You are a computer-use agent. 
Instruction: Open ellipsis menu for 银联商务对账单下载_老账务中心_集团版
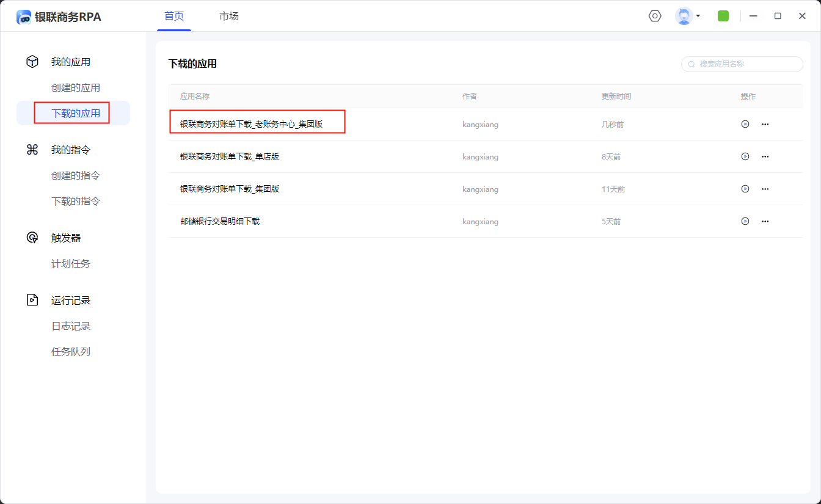(x=765, y=124)
